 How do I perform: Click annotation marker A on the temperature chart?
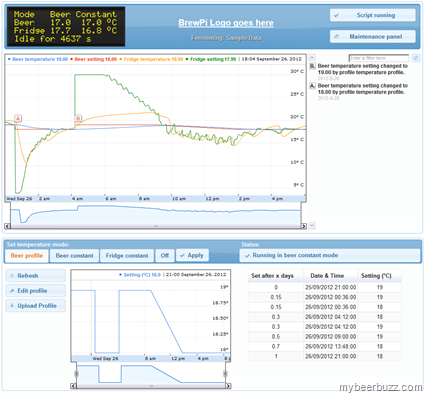[18, 118]
